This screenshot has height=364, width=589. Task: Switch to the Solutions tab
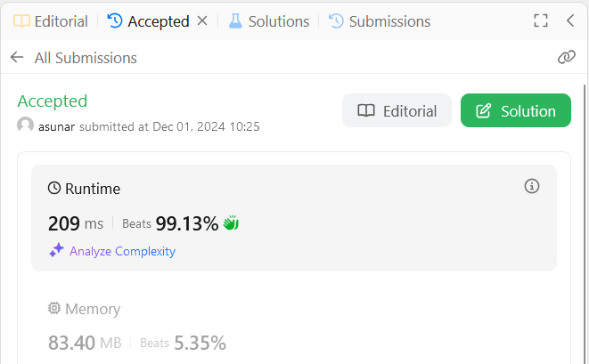(x=269, y=21)
